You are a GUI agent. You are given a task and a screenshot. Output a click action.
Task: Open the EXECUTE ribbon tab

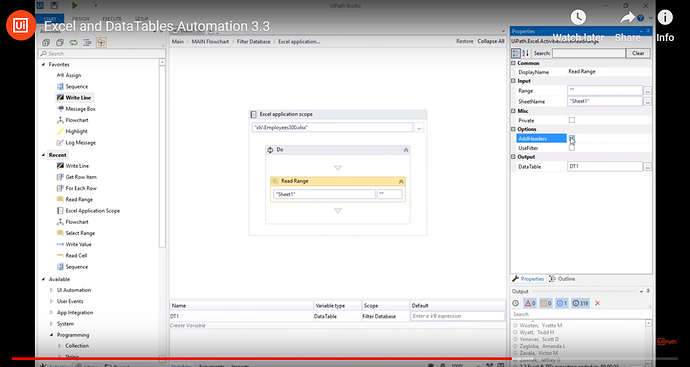click(112, 19)
